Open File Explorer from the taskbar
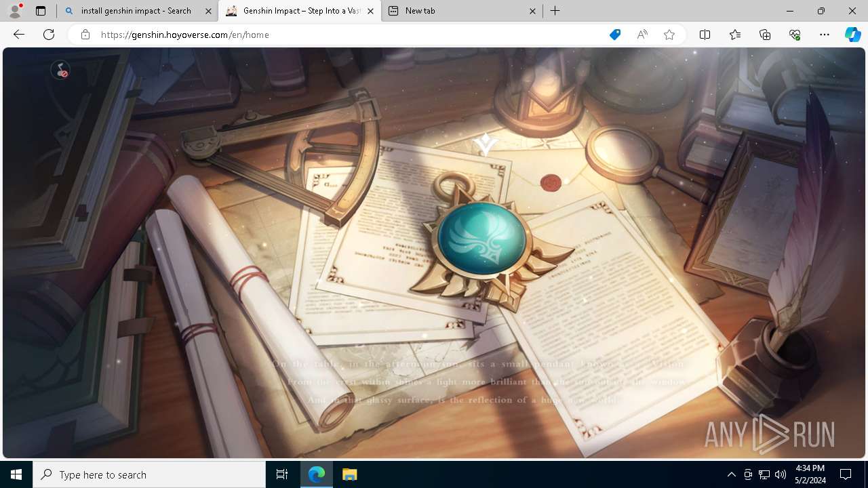Viewport: 868px width, 488px height. pos(349,474)
